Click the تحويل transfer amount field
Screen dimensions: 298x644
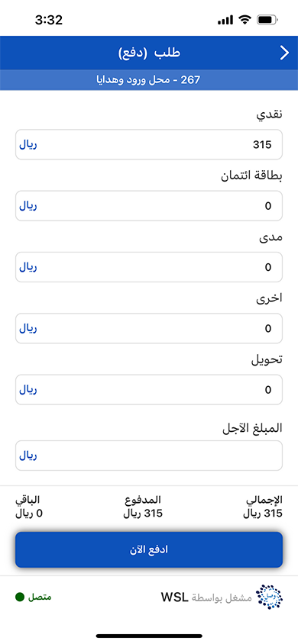click(x=149, y=389)
